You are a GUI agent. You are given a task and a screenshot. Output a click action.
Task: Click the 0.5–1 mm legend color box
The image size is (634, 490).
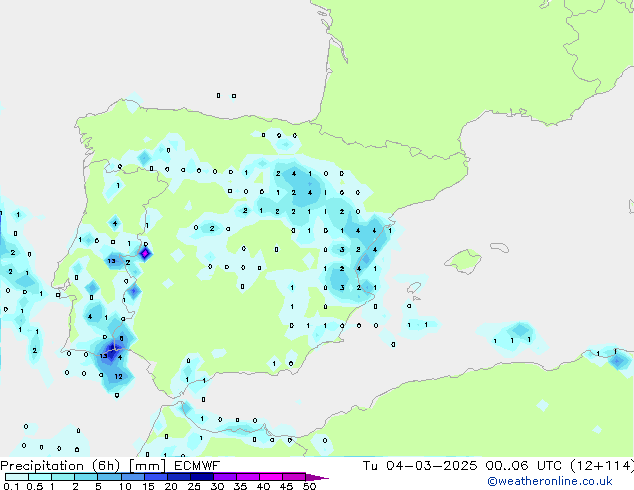click(40, 477)
